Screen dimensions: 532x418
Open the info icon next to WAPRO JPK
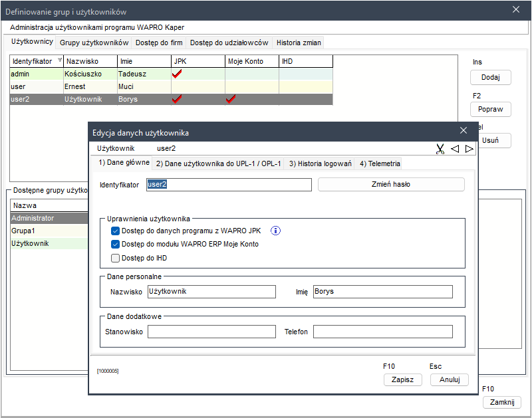(275, 231)
